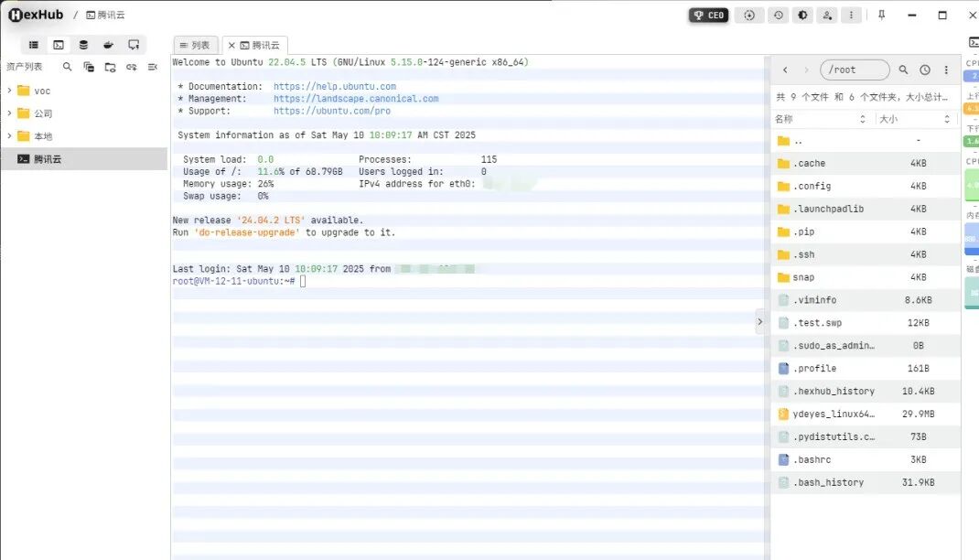Open the snap folder
Screen dimensions: 979x560
(x=866, y=277)
